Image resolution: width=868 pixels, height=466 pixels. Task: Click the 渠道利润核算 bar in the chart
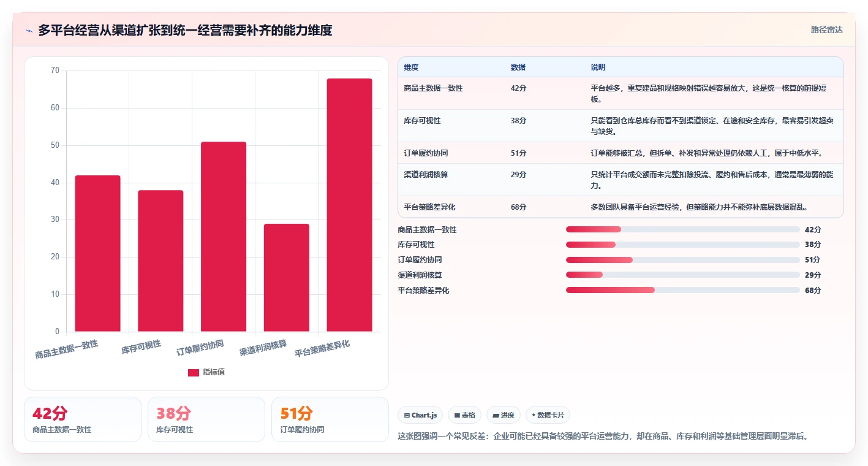coord(287,278)
